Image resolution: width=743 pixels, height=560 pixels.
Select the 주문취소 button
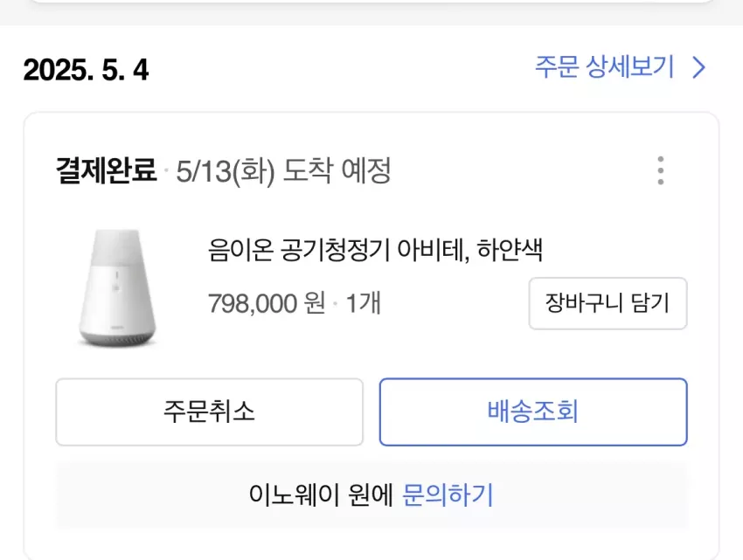pyautogui.click(x=210, y=411)
